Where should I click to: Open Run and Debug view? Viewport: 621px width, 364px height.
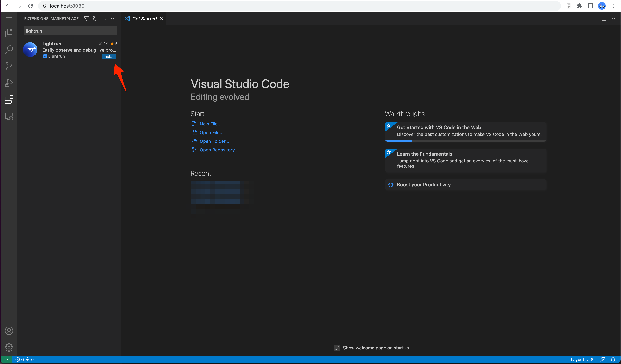(x=9, y=83)
